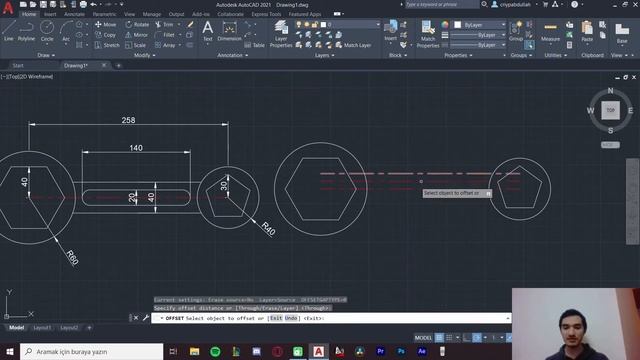The width and height of the screenshot is (640, 360).
Task: Select the Arc tool
Action: (66, 31)
